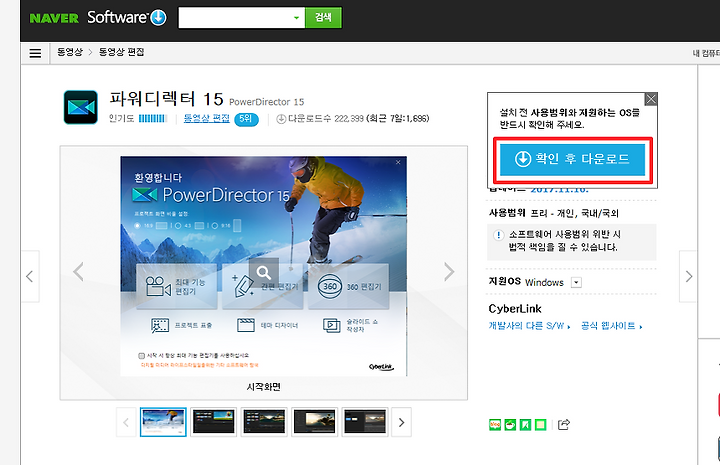Screen dimensions: 720x465
Task: Close the download notice popup
Action: (651, 99)
